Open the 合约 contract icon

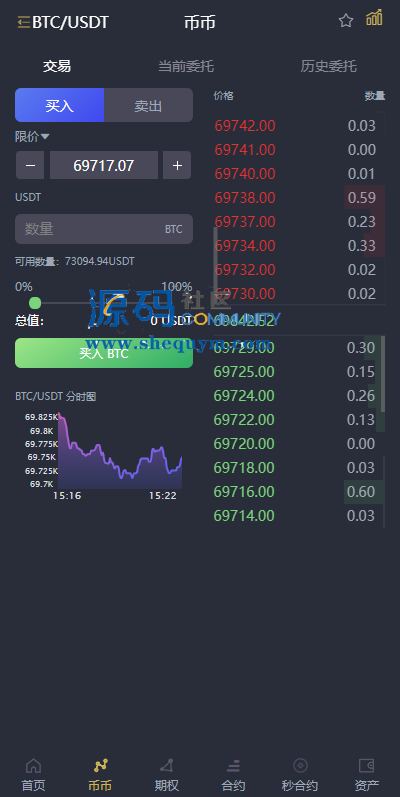tap(233, 765)
